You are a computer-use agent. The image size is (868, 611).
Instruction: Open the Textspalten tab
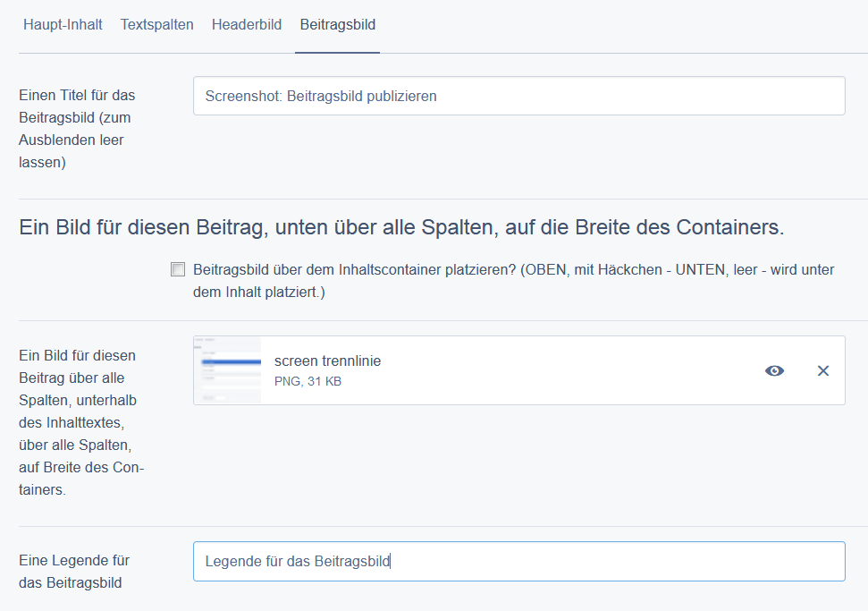point(157,24)
